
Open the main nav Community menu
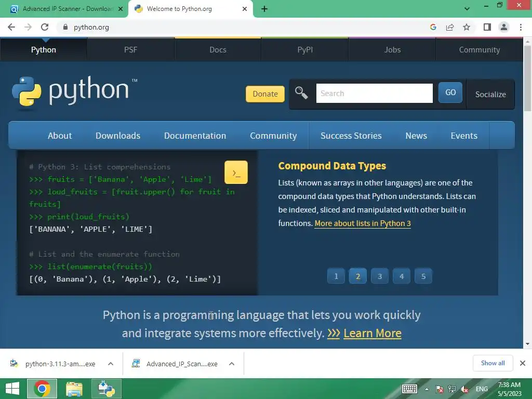[273, 136]
